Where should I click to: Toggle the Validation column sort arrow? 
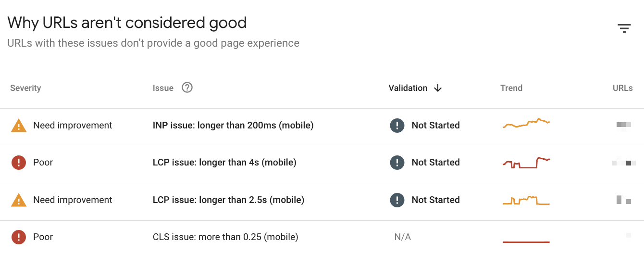coord(437,88)
